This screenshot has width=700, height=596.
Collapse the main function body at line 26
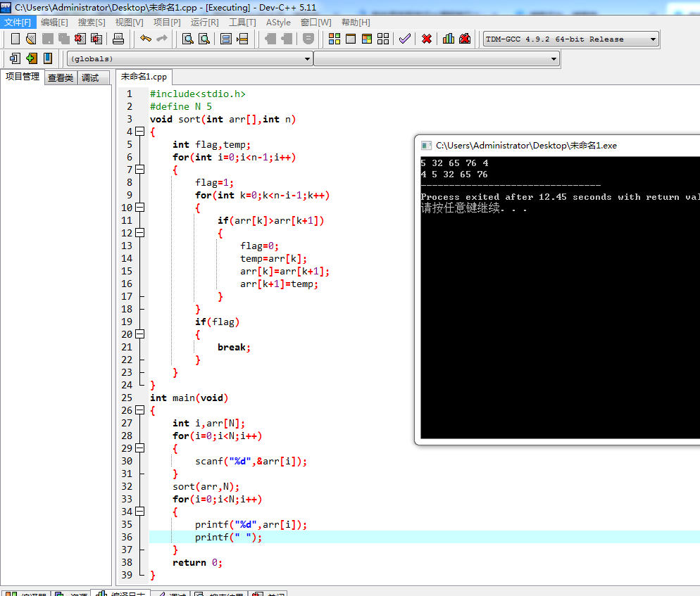(x=139, y=410)
